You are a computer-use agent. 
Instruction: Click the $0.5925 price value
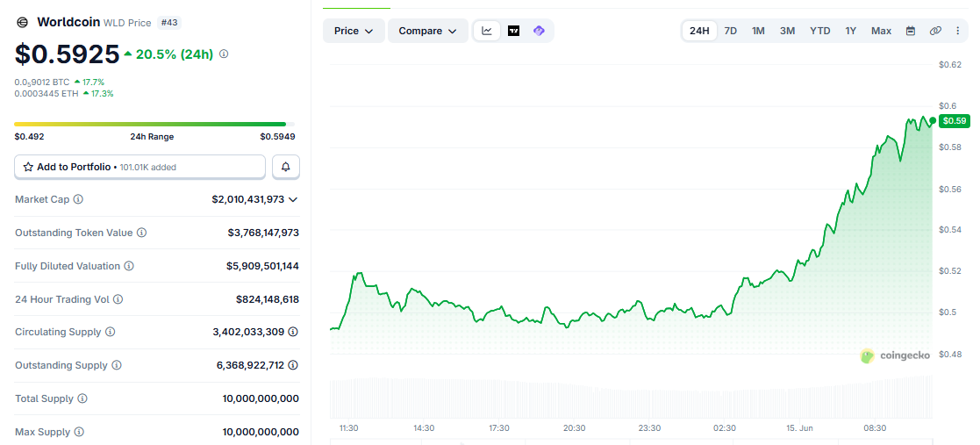click(67, 54)
